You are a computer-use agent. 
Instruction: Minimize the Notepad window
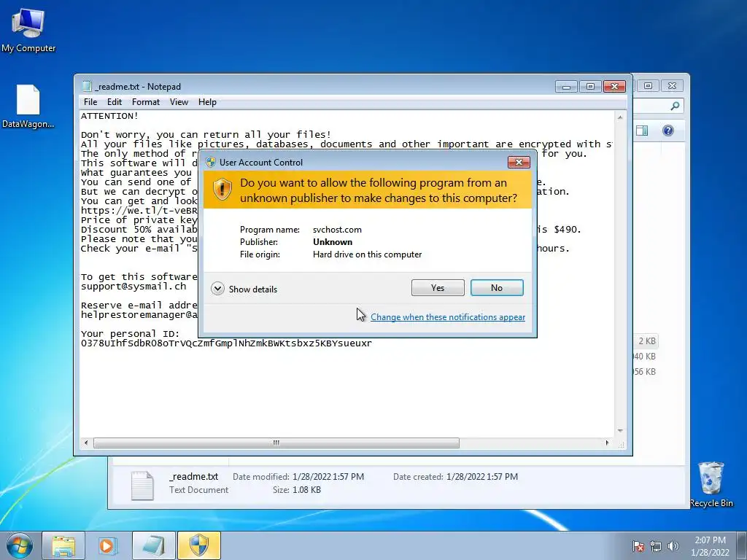(x=566, y=87)
